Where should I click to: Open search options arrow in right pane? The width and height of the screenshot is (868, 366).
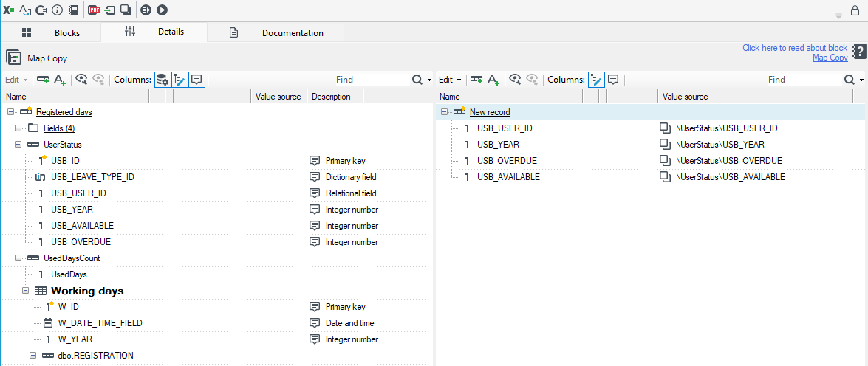click(x=862, y=80)
